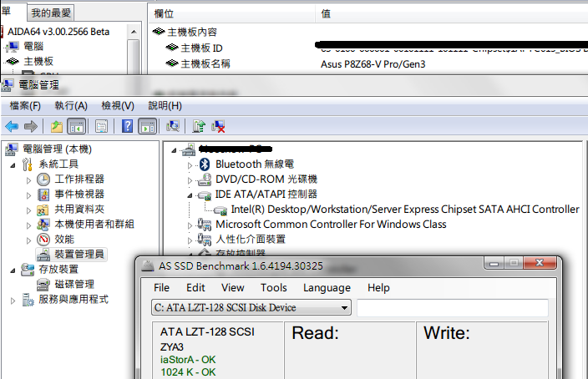Click the IDE ATA/ATAPI 控制器 controller icon
588x379 pixels.
pyautogui.click(x=205, y=195)
